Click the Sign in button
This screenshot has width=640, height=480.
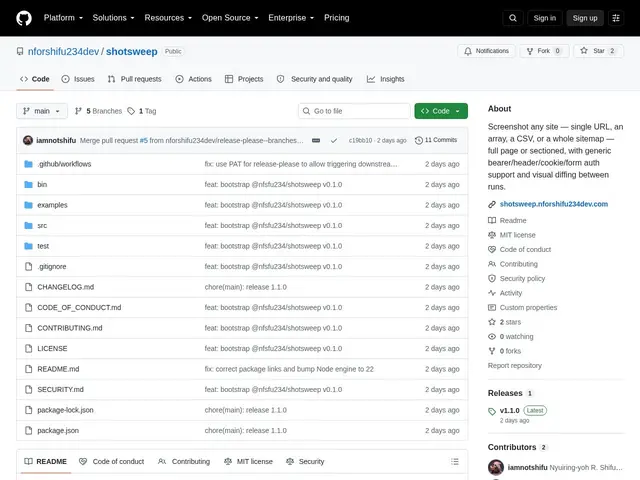(544, 18)
